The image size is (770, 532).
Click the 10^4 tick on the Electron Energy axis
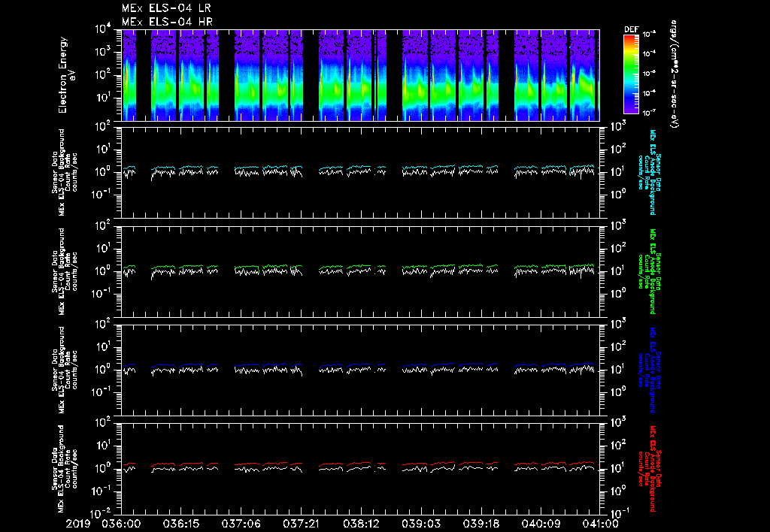pyautogui.click(x=103, y=29)
